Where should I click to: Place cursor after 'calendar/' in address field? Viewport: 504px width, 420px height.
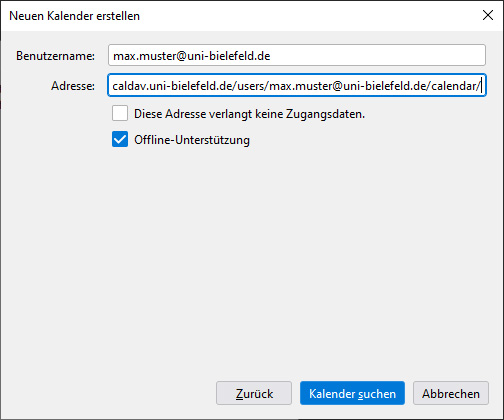click(481, 86)
